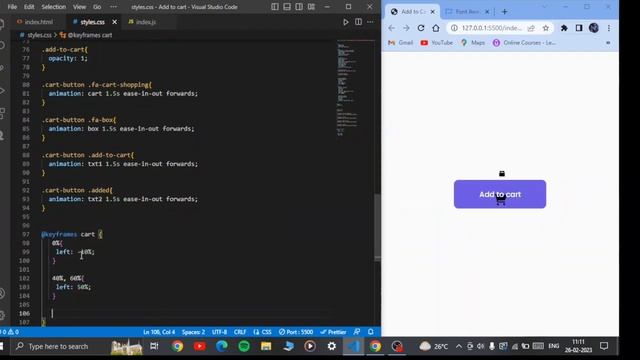Go to the Chrome home page
Screen dimensions: 640x360
(x=436, y=28)
